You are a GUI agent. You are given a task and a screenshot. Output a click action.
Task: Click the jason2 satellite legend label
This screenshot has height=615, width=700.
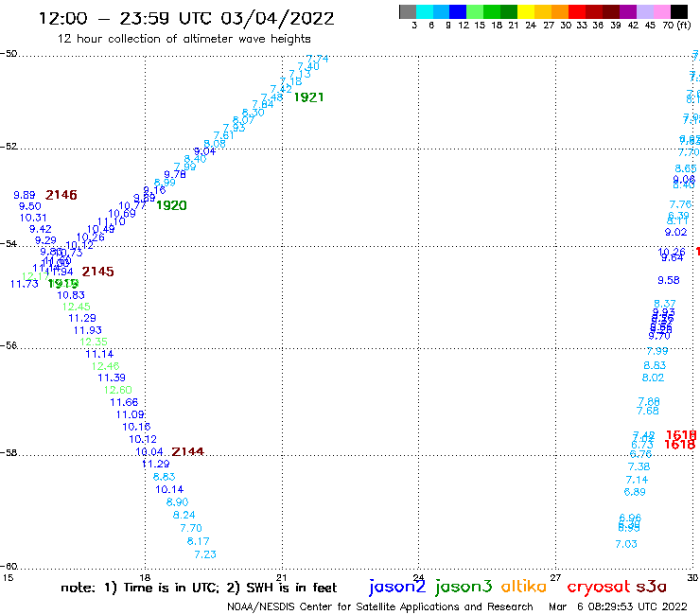pos(397,587)
